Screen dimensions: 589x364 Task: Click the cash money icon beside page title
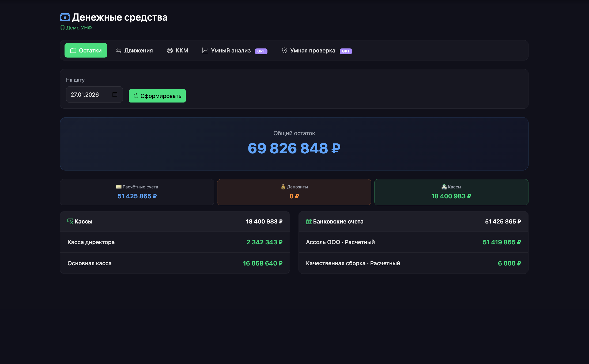[x=65, y=17]
